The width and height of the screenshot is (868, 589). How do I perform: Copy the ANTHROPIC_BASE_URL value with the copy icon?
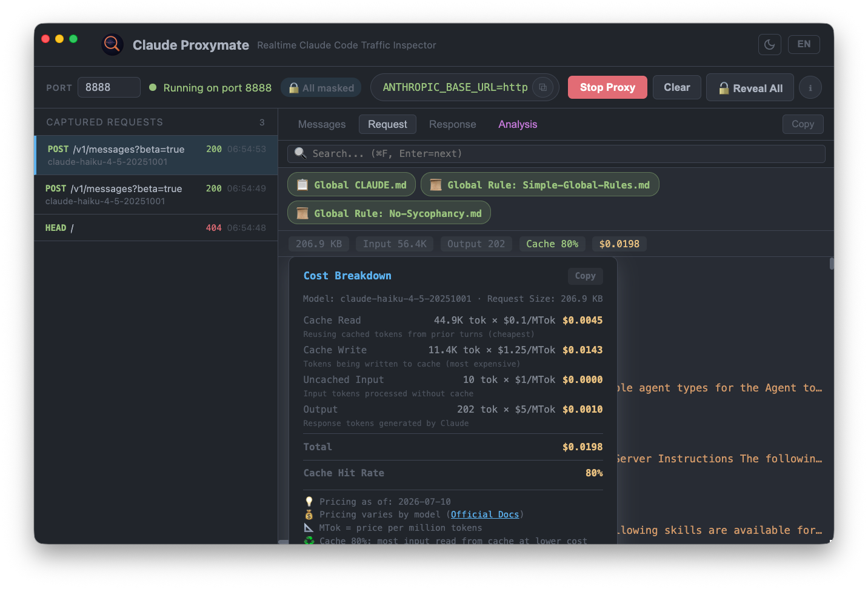click(542, 87)
